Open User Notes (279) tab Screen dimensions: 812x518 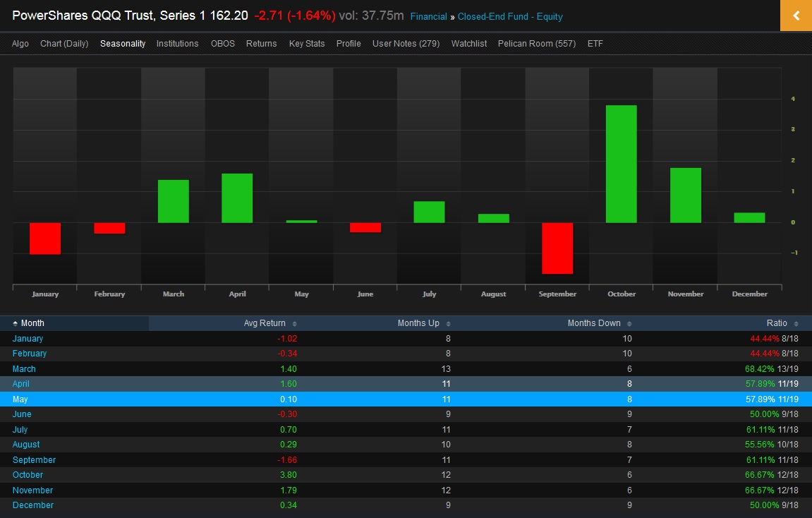406,44
